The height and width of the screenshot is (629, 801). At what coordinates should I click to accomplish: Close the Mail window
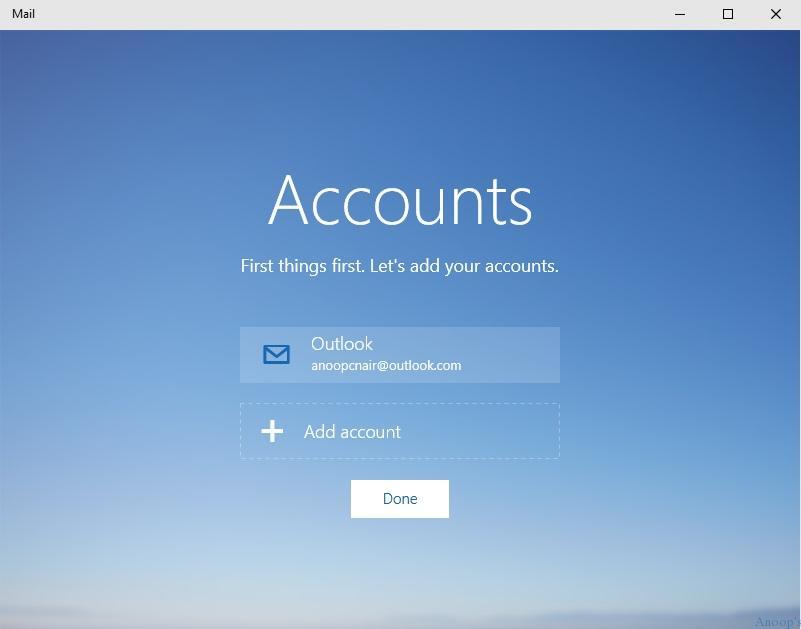click(776, 14)
